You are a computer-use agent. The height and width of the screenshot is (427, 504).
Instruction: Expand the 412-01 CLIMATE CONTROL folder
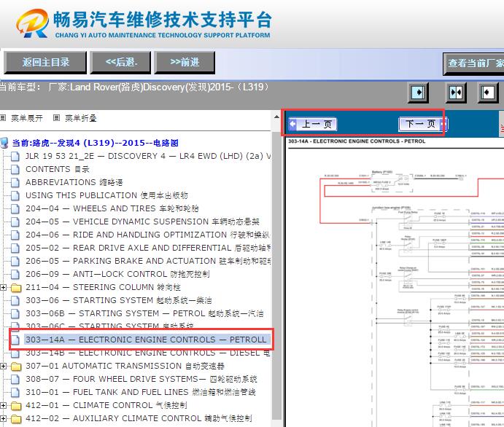3,405
